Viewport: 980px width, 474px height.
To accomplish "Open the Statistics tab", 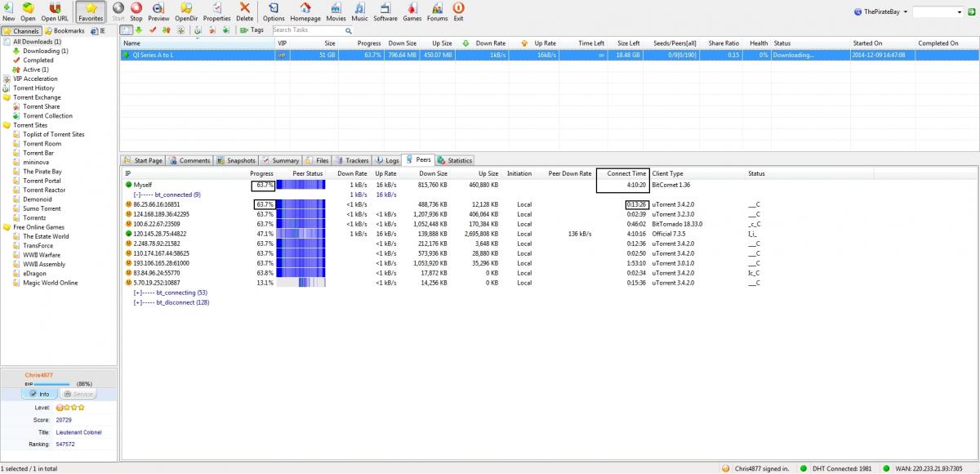I will 455,161.
